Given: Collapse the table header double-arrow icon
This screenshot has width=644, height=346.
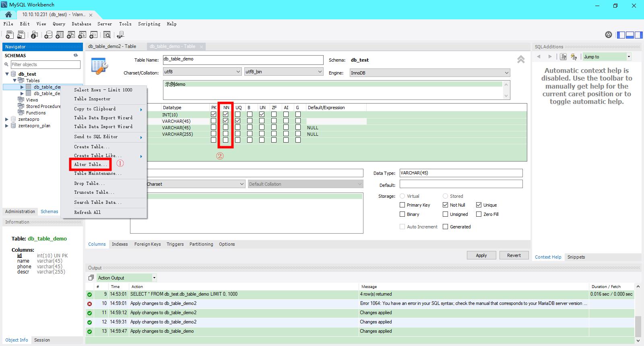Looking at the screenshot, I should 521,60.
